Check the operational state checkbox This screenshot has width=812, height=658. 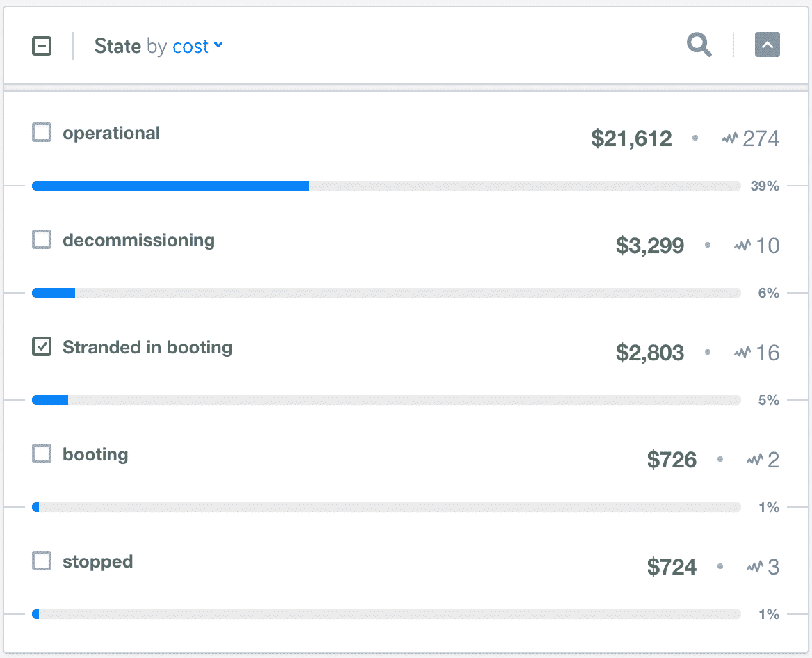point(42,133)
